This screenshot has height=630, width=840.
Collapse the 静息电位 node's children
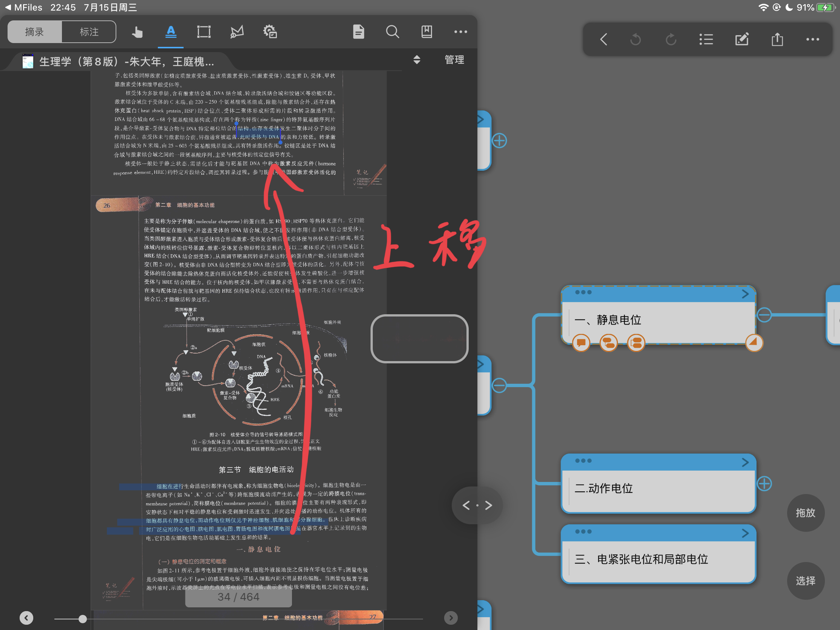click(764, 315)
